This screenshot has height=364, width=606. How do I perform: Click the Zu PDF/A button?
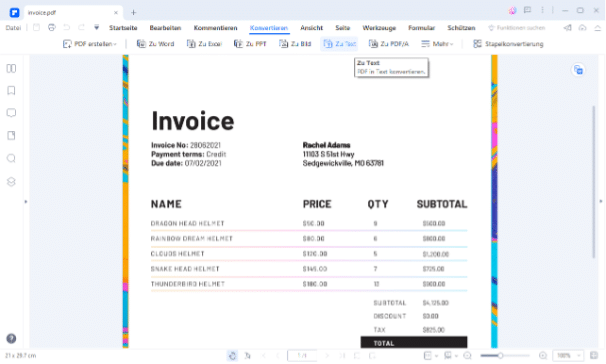388,44
